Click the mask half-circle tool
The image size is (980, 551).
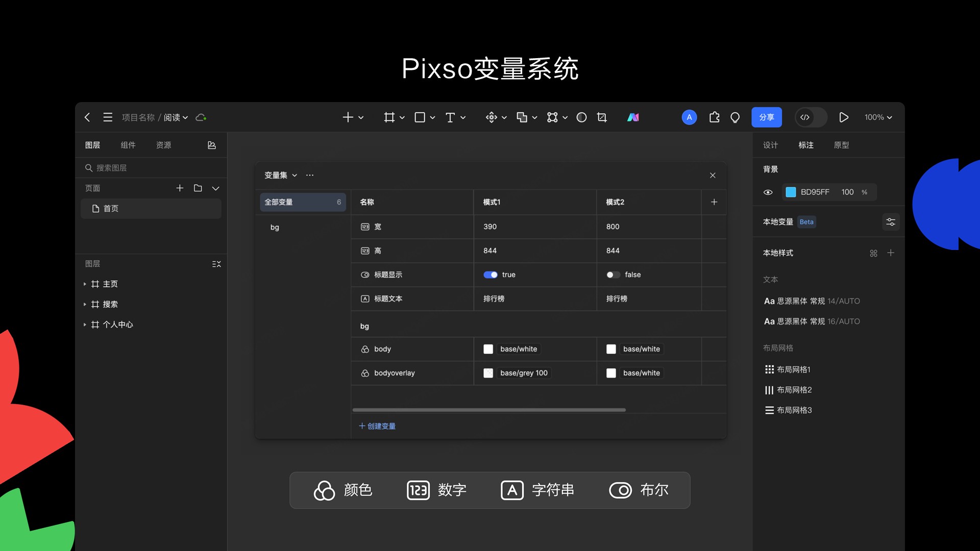tap(581, 117)
